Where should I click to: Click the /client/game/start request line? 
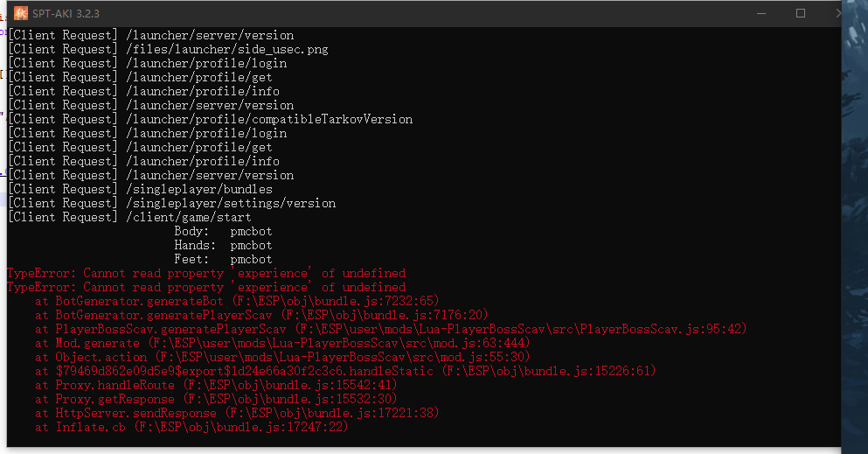coord(129,217)
